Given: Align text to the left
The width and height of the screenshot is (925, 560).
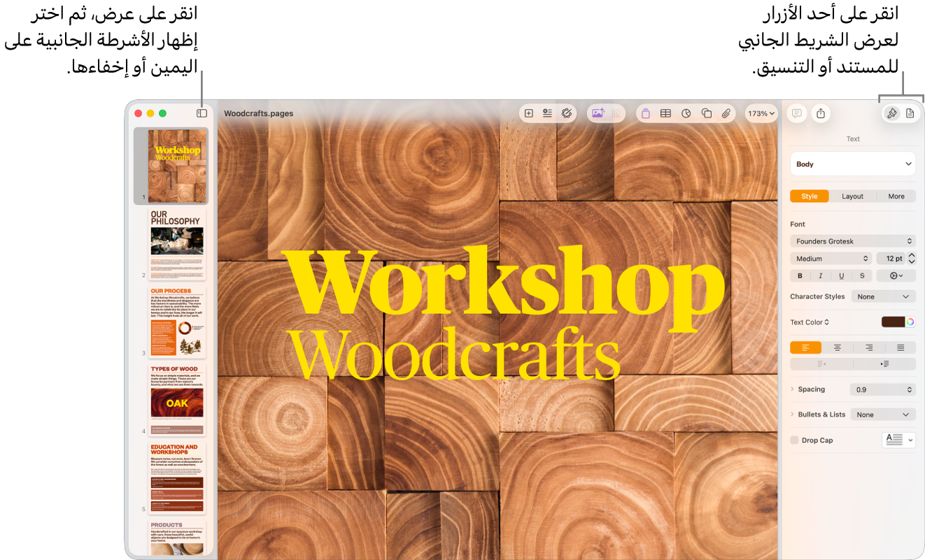Looking at the screenshot, I should (806, 347).
